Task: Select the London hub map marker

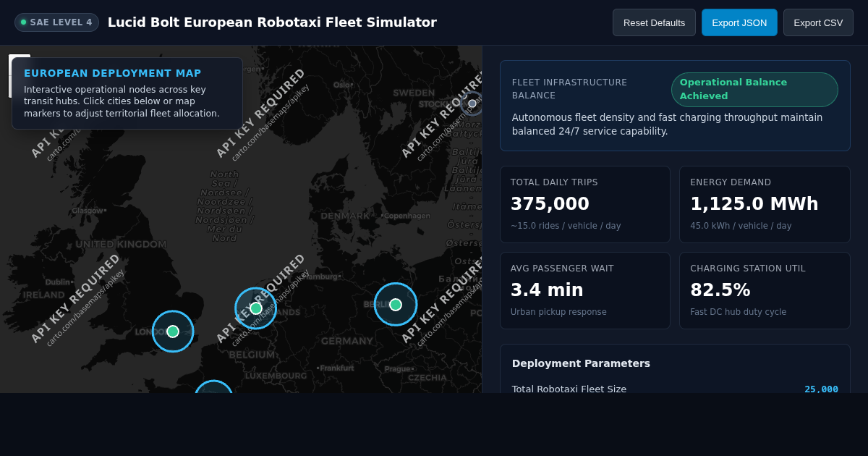Action: coord(173,332)
